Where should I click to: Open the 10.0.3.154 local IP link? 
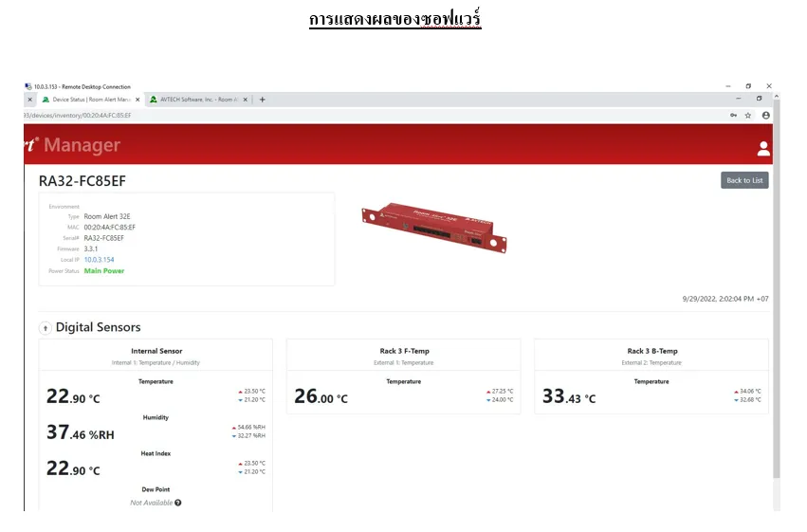99,259
